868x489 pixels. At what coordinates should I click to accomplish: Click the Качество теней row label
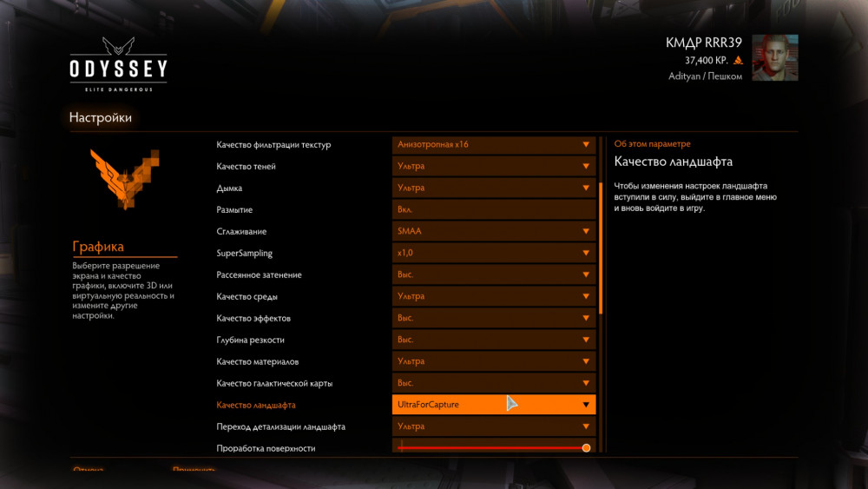(246, 167)
